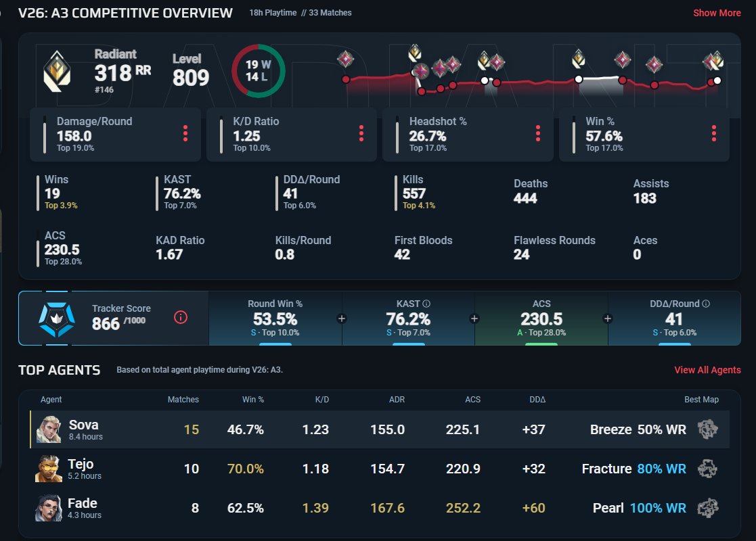
Task: Click the Round Win % 53.5% card
Action: pos(275,318)
